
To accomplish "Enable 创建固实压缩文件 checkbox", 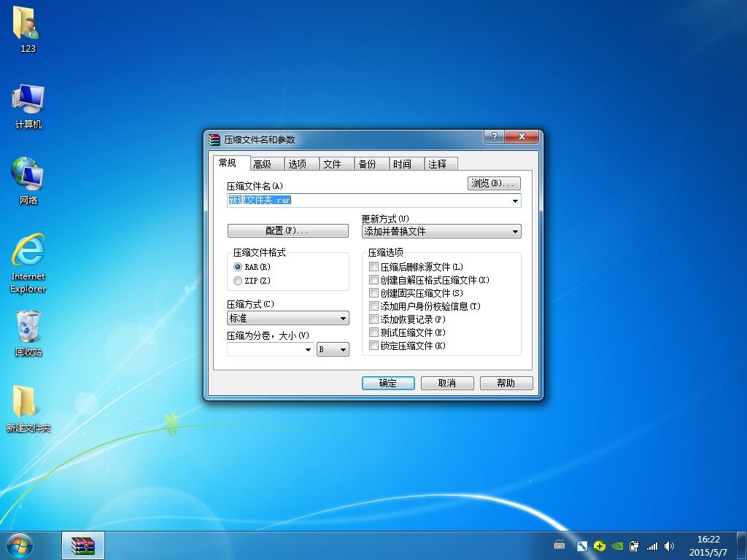I will (x=374, y=293).
